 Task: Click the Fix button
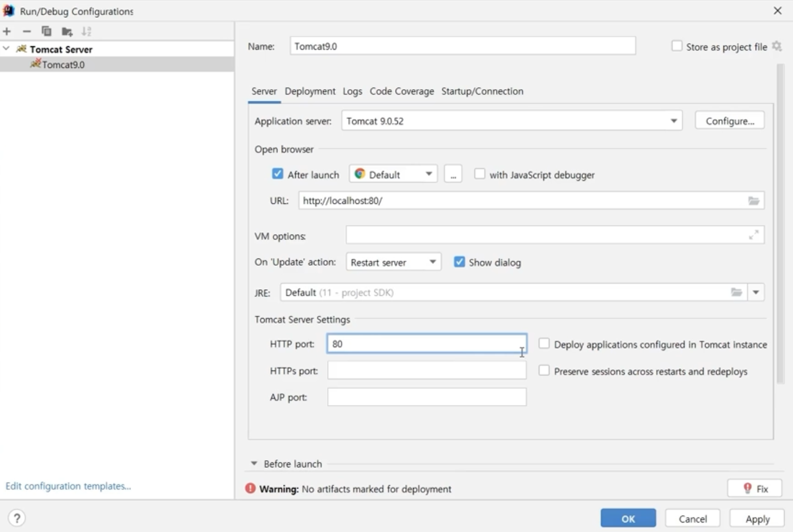(755, 489)
